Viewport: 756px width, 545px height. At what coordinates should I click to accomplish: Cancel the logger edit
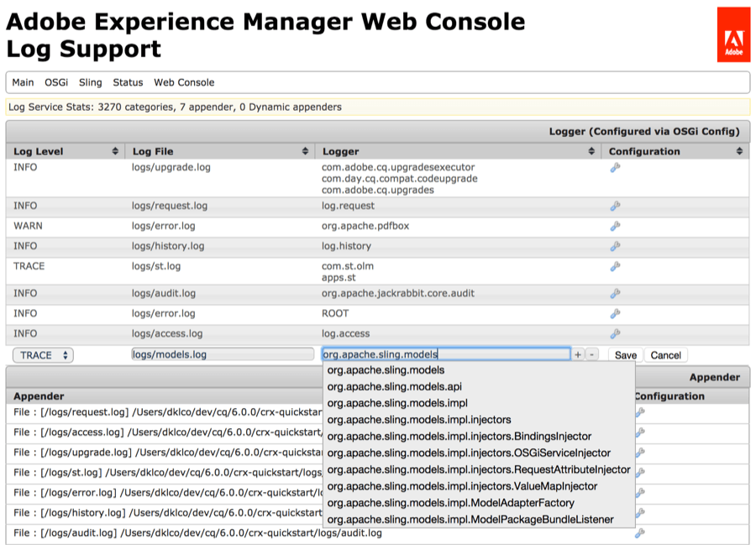tap(665, 355)
